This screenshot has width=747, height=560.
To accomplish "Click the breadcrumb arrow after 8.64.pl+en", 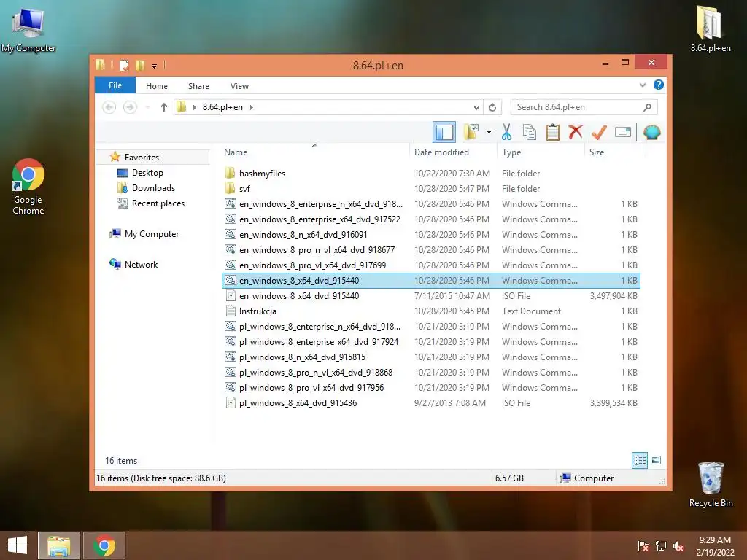I will tap(251, 107).
